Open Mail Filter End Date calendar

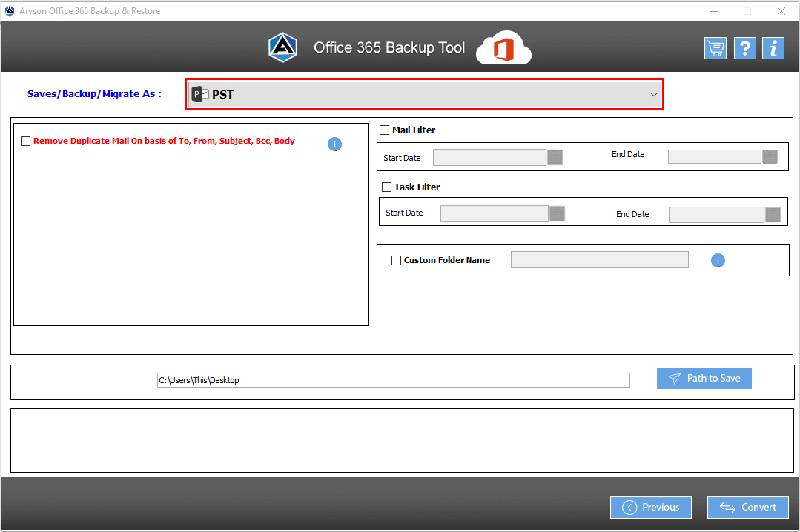[x=770, y=156]
